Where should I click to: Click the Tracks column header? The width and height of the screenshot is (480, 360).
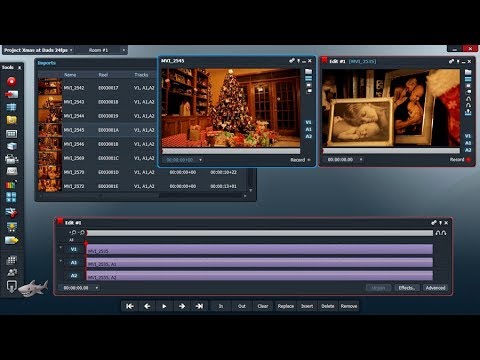click(x=141, y=75)
